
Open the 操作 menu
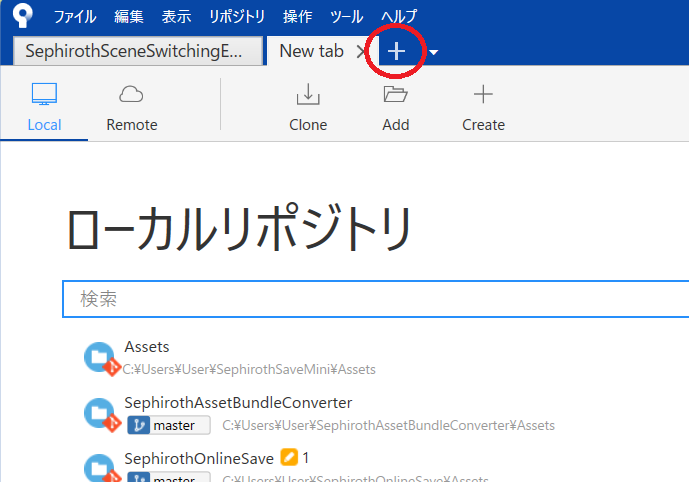pyautogui.click(x=297, y=17)
